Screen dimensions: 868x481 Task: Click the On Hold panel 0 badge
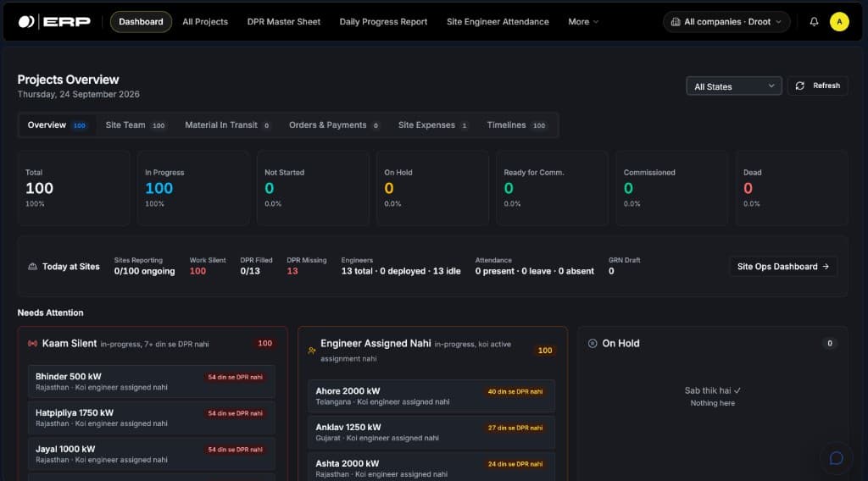coord(830,343)
